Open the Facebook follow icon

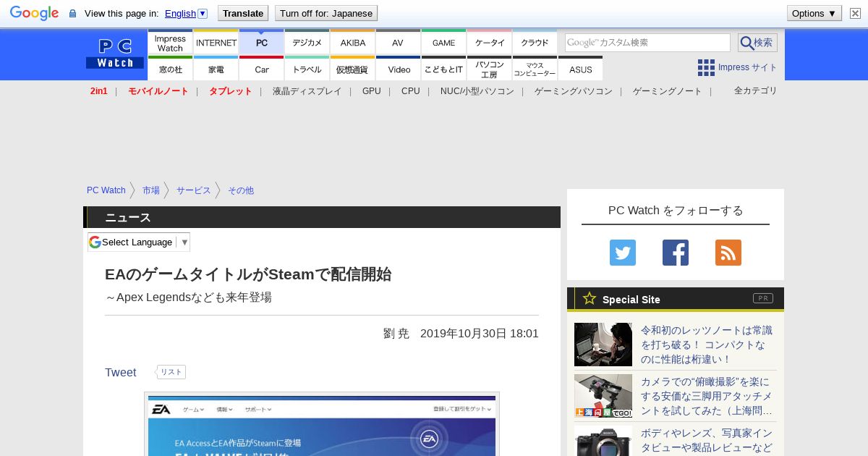[x=676, y=253]
